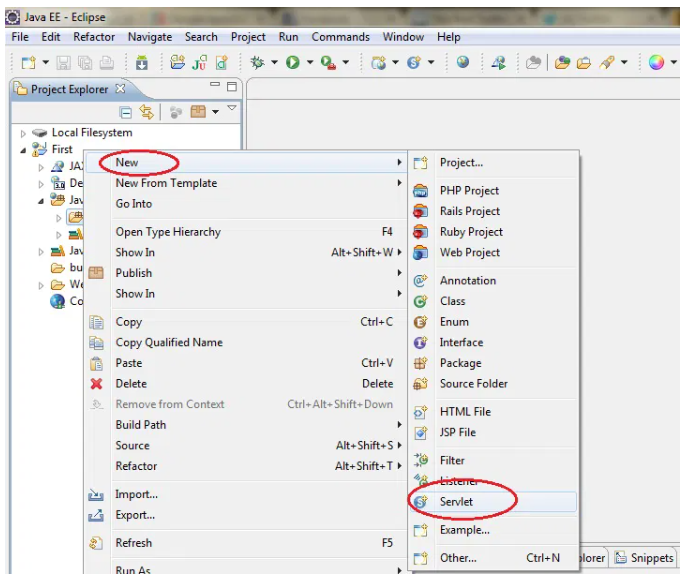The width and height of the screenshot is (689, 582).
Task: Click Collapse All icon in Project Explorer
Action: pos(126,112)
